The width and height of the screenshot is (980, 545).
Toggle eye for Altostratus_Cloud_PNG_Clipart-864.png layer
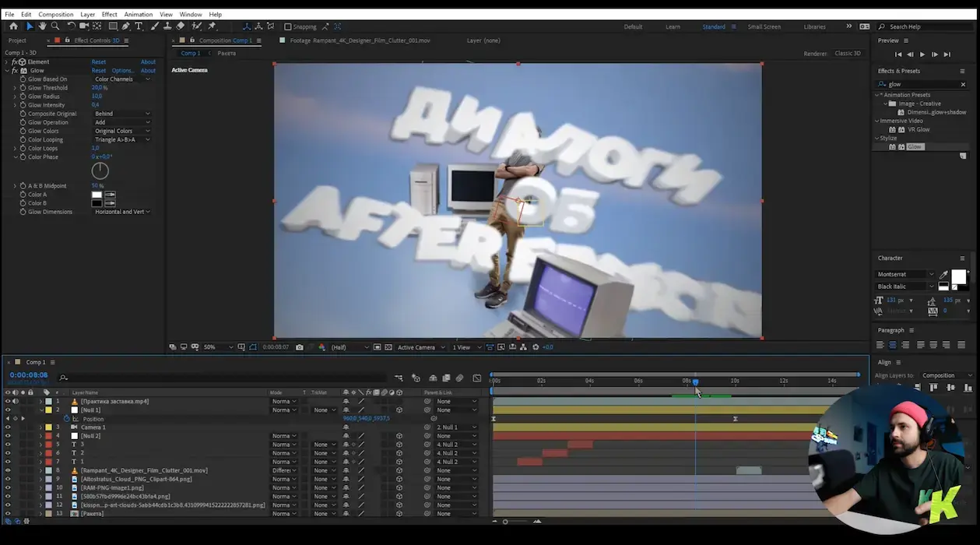pyautogui.click(x=8, y=479)
